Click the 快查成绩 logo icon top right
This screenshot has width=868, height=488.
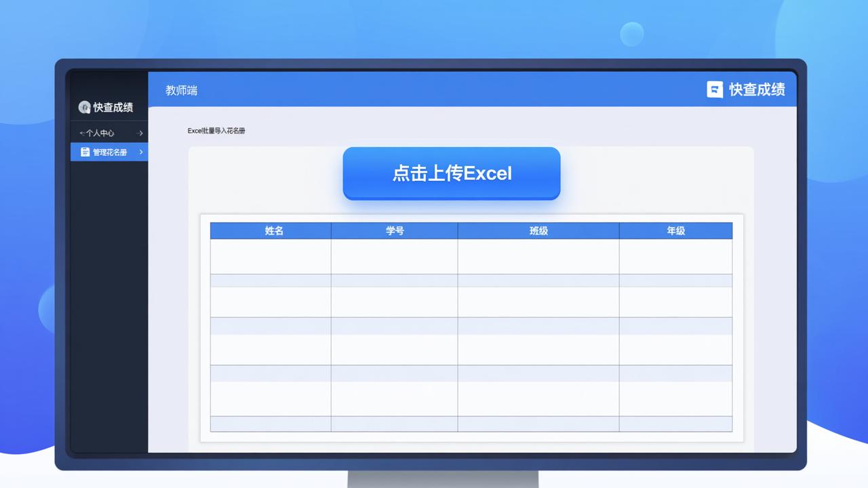[715, 89]
